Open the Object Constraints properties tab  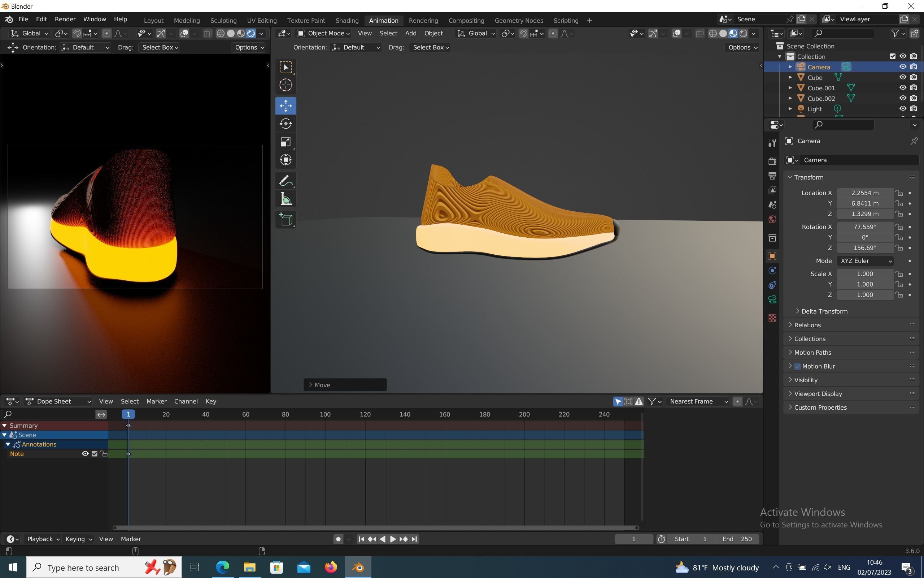772,285
